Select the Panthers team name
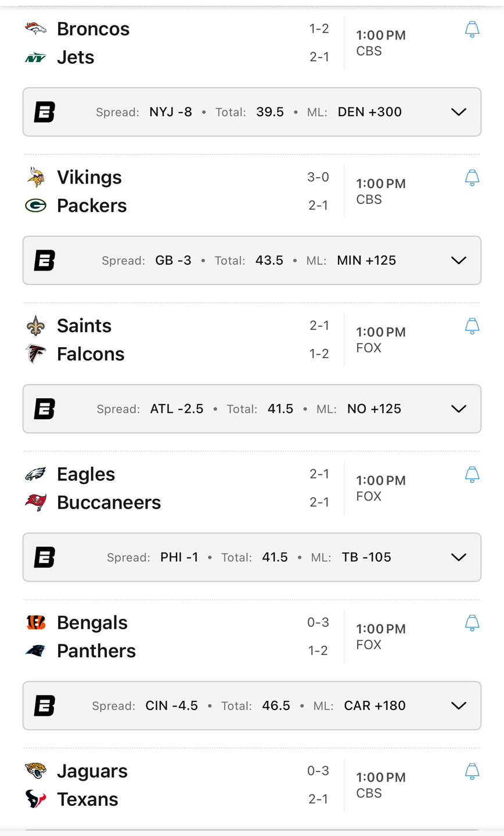The height and width of the screenshot is (836, 504). pyautogui.click(x=96, y=651)
